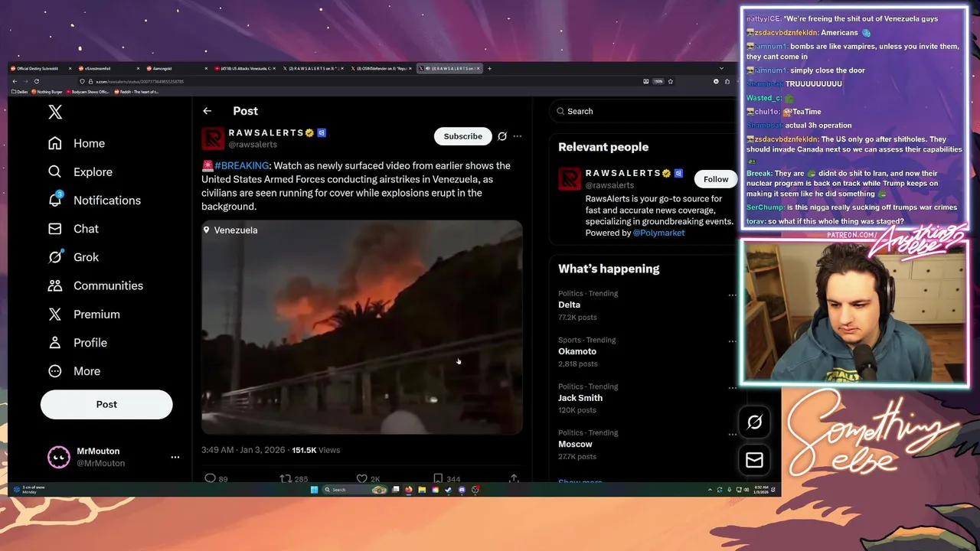Open File Explorer from the taskbar

click(422, 490)
